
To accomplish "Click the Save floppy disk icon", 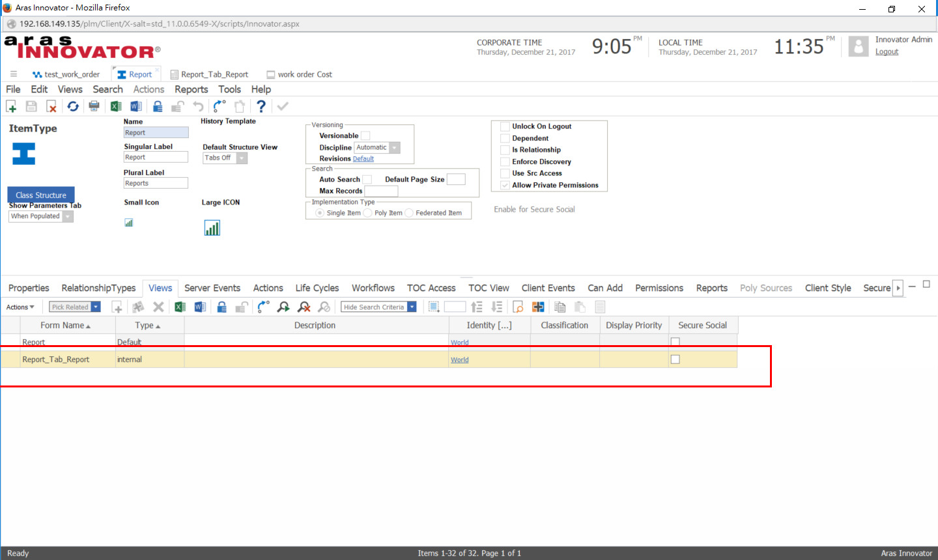I will pyautogui.click(x=31, y=106).
